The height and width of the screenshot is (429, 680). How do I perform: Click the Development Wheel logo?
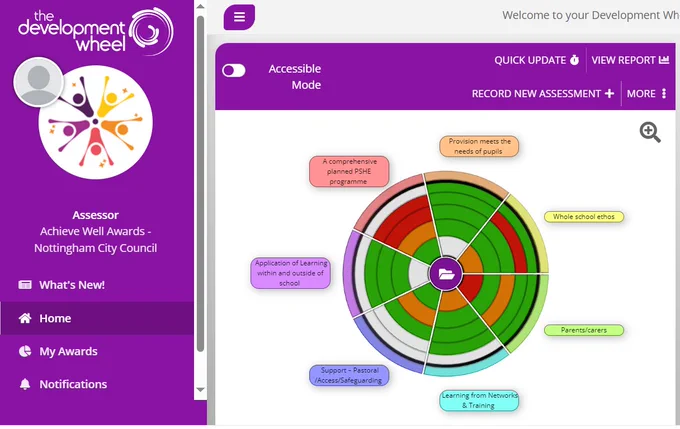click(x=96, y=31)
